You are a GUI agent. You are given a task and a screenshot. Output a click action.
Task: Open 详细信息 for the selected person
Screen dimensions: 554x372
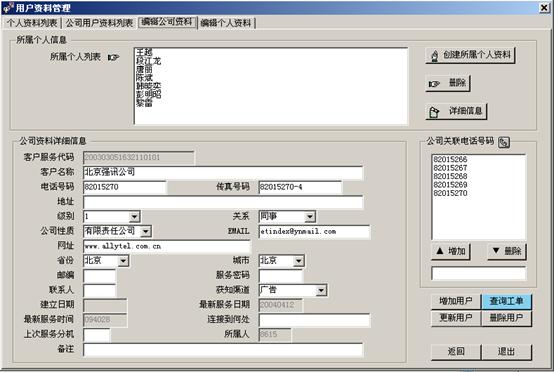[x=456, y=111]
